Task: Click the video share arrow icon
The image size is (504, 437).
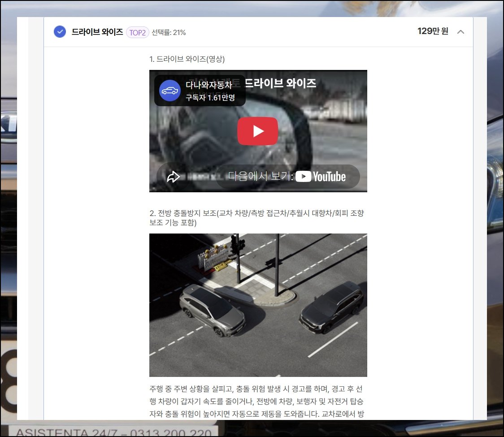Action: tap(173, 177)
